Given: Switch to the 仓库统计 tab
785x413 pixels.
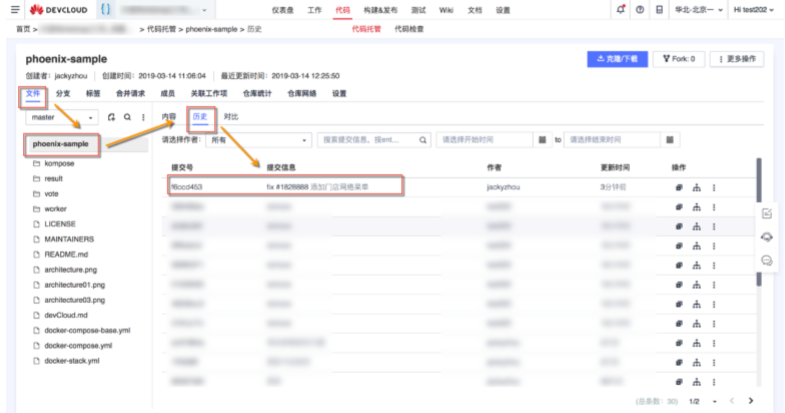Looking at the screenshot, I should pyautogui.click(x=257, y=94).
